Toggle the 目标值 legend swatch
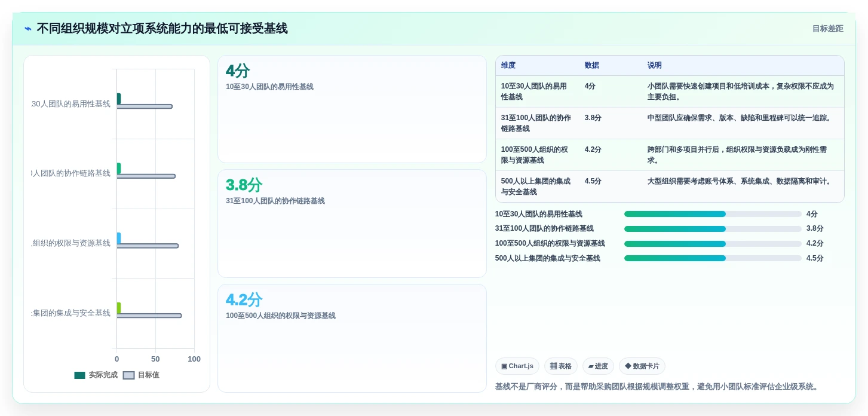Viewport: 868px width, 416px height. click(x=128, y=375)
